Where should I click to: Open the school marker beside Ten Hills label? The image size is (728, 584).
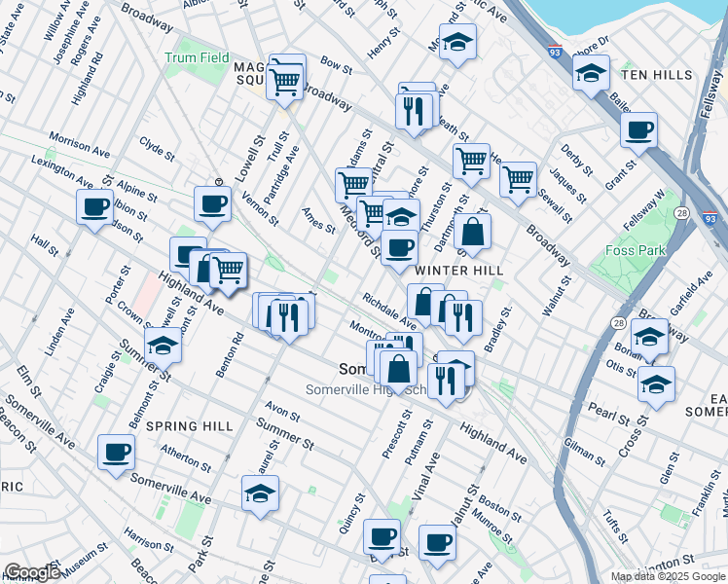pos(591,72)
